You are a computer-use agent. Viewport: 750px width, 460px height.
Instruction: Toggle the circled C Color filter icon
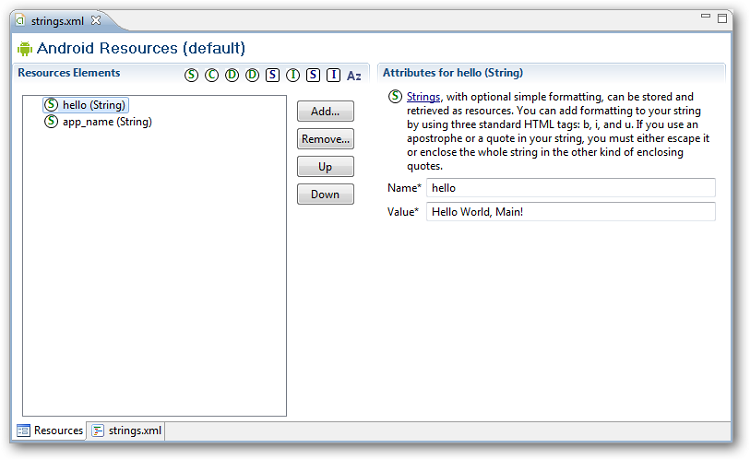(x=212, y=75)
